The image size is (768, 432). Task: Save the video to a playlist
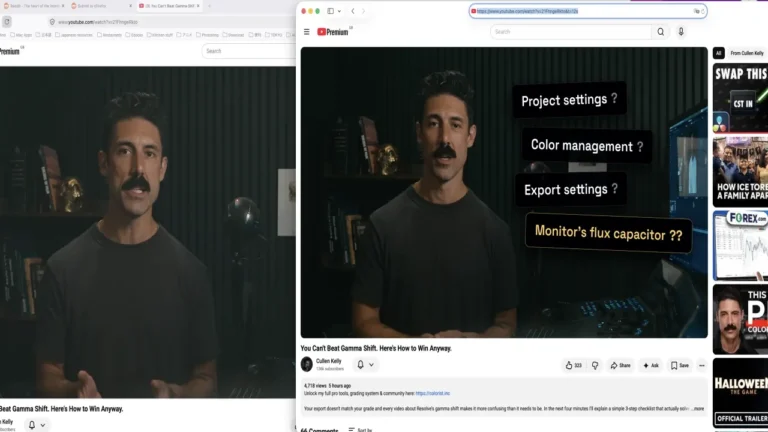tap(679, 365)
